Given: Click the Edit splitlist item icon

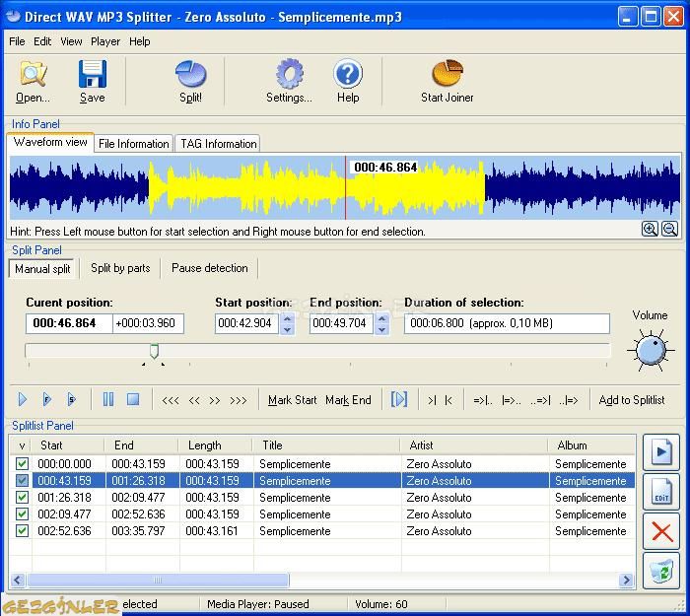Looking at the screenshot, I should point(661,492).
